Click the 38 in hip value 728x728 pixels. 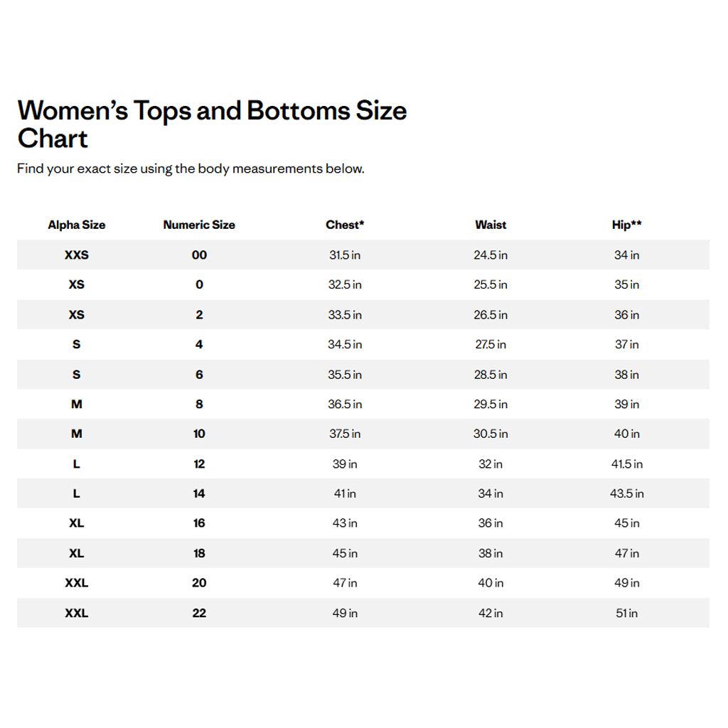tap(626, 375)
